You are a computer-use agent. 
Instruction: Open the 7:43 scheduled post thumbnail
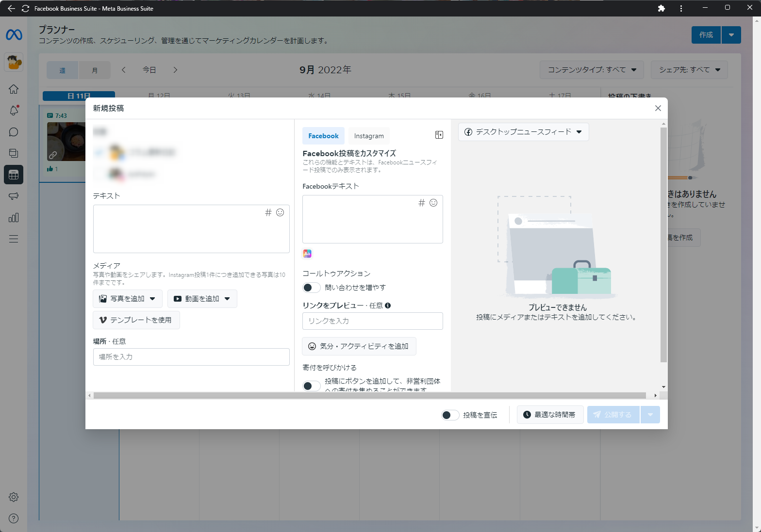coord(66,142)
